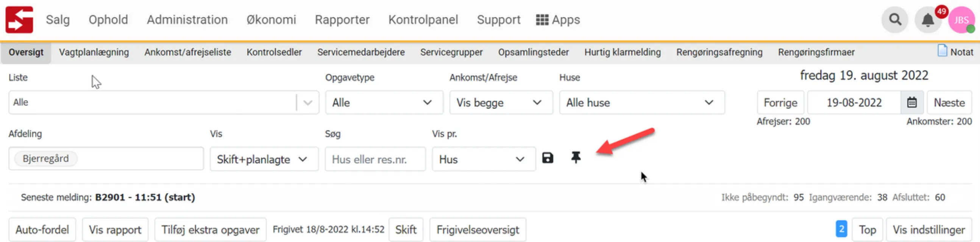The width and height of the screenshot is (980, 242).
Task: Pin the current view settings
Action: (x=576, y=157)
